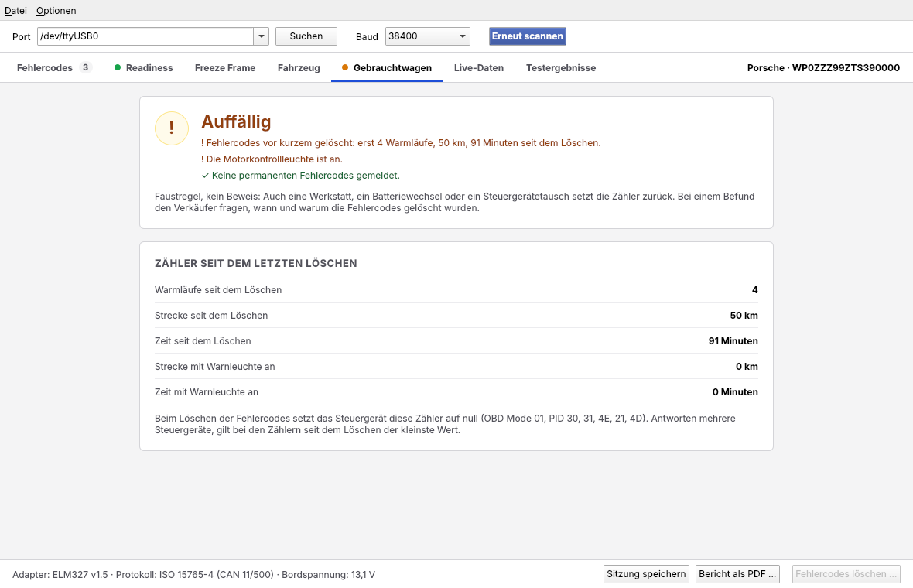
Task: Open the Datei menu
Action: point(15,11)
